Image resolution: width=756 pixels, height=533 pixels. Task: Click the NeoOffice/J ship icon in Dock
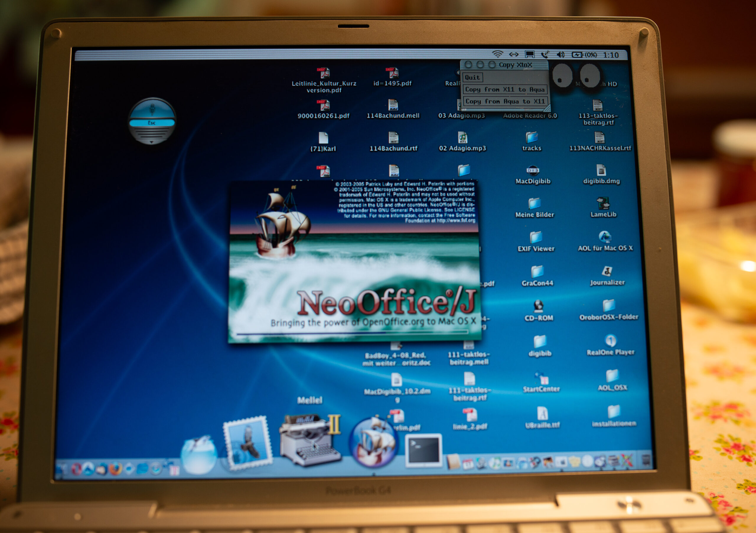tap(374, 442)
